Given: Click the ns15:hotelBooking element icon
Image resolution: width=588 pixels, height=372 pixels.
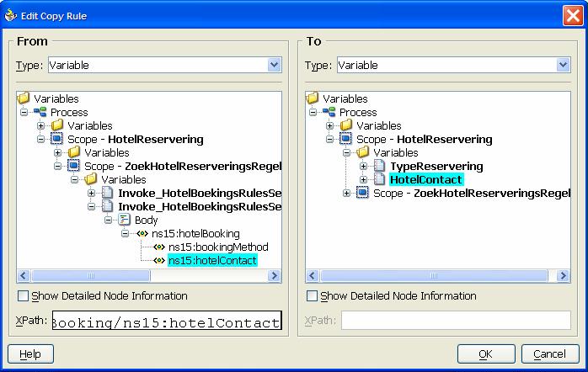Looking at the screenshot, I should point(142,234).
